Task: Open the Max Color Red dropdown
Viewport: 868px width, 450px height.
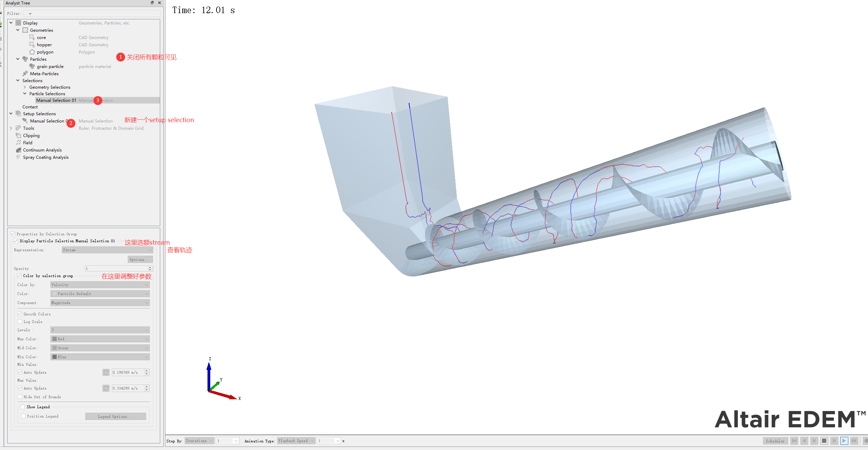Action: 100,339
